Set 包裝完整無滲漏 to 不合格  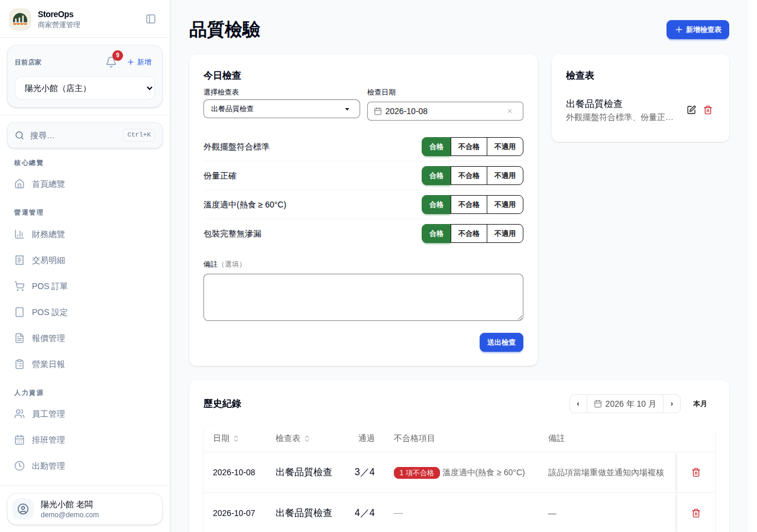[x=469, y=233]
